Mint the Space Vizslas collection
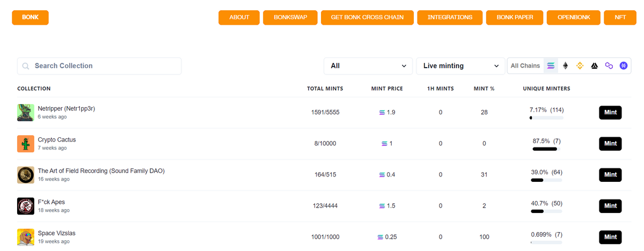The image size is (644, 251). (610, 237)
